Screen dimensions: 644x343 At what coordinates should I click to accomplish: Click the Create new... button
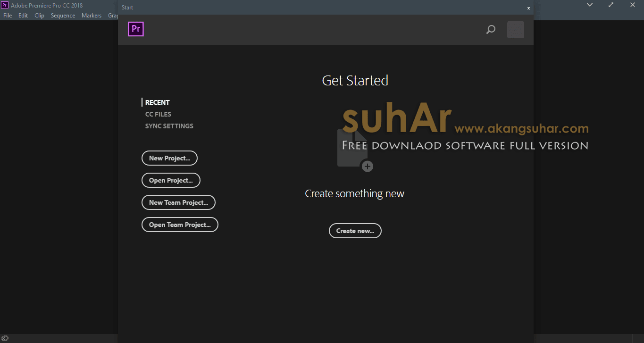click(x=355, y=231)
